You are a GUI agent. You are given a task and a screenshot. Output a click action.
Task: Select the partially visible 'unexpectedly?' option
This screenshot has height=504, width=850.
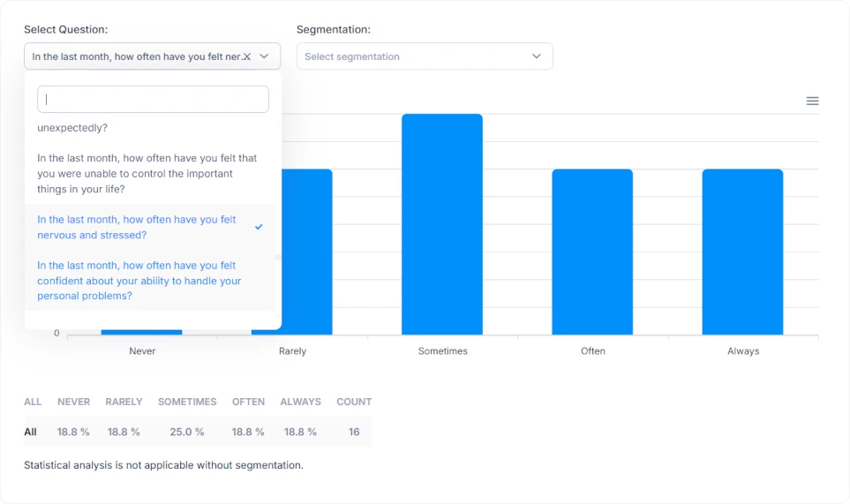pyautogui.click(x=72, y=128)
